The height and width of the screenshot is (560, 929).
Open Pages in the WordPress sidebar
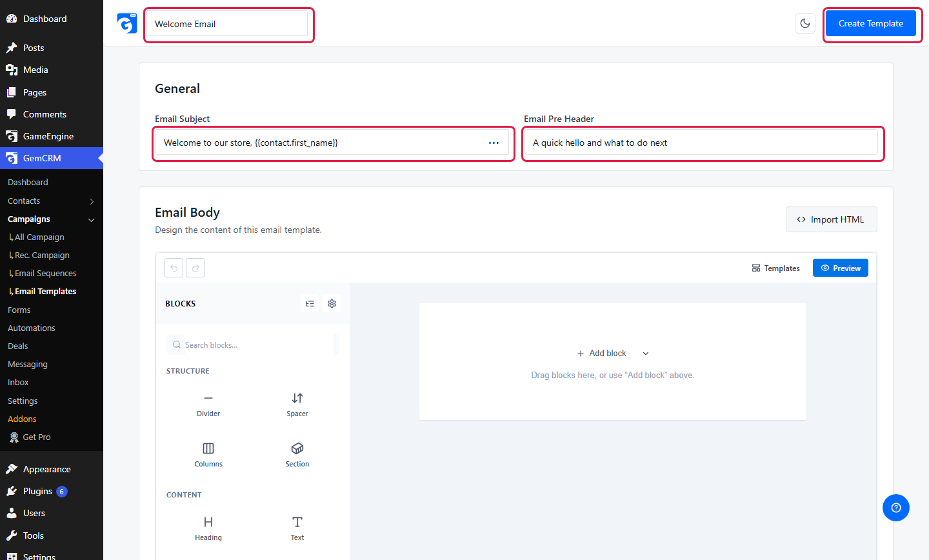pos(52,92)
